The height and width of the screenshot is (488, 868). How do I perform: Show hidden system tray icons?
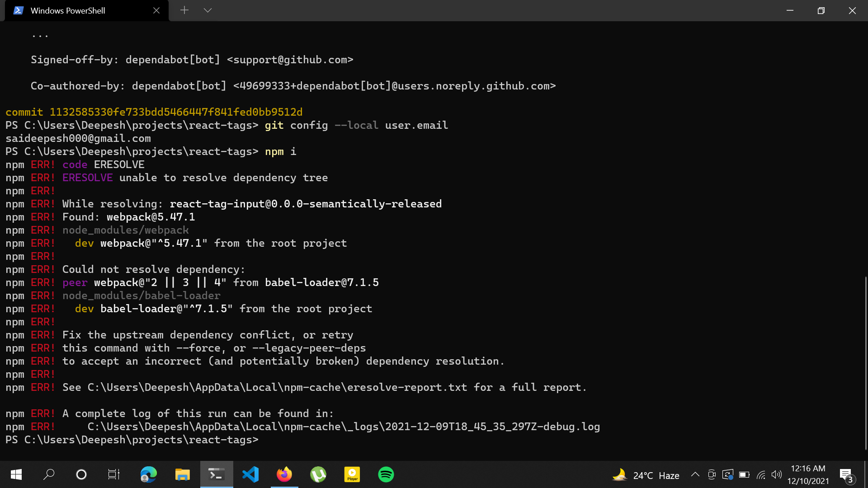695,474
